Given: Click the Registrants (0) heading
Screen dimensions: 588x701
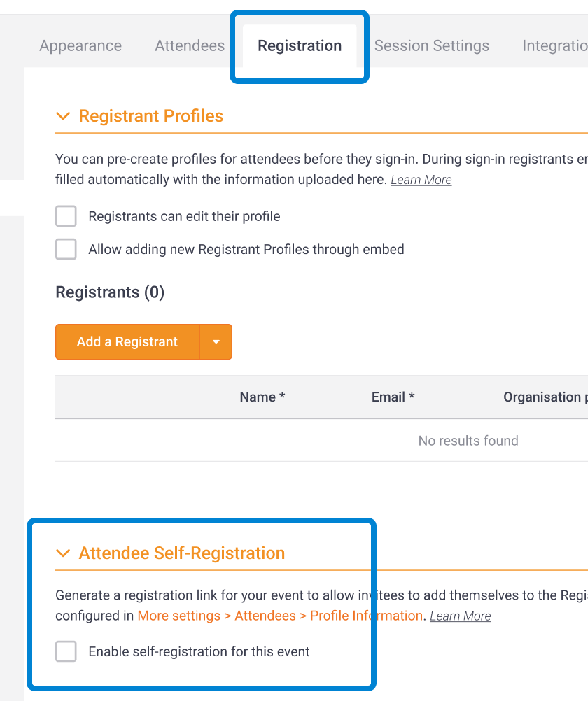Looking at the screenshot, I should [109, 292].
